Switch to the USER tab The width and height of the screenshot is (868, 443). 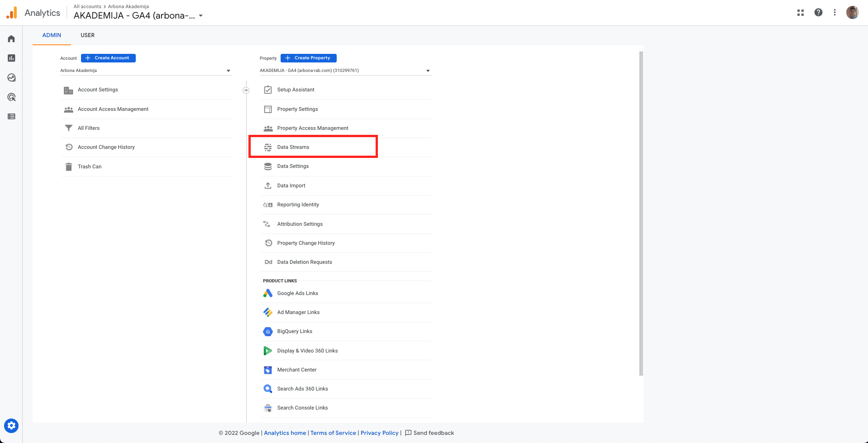tap(87, 35)
